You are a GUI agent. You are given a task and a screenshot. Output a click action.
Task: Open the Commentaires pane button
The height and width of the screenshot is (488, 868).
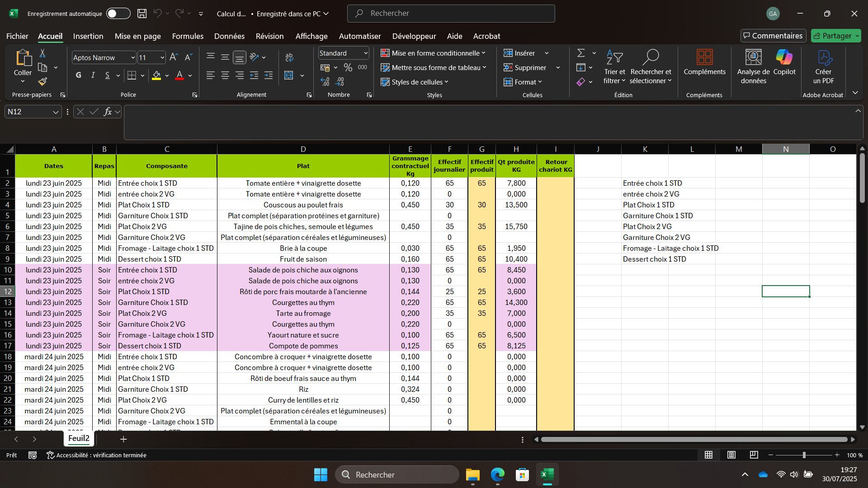coord(773,36)
